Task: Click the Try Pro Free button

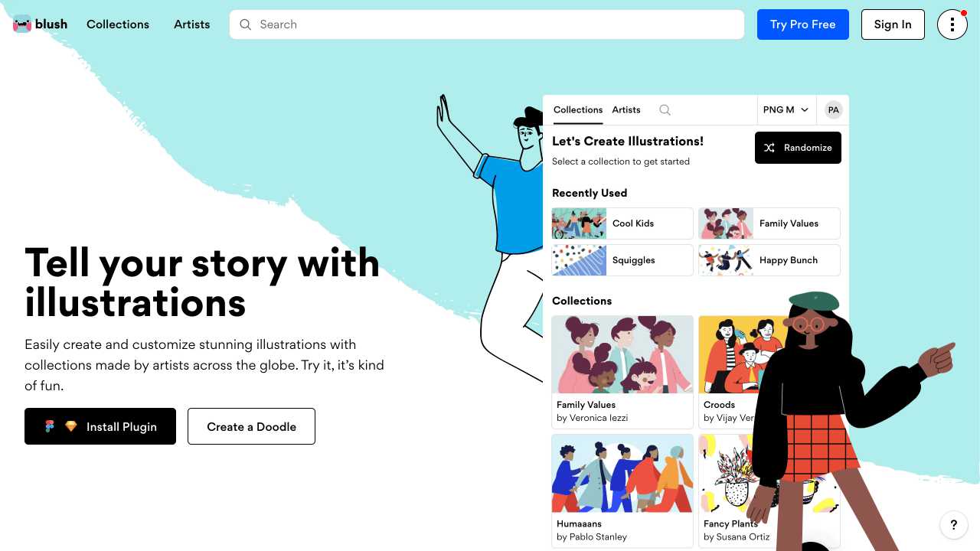Action: point(803,24)
